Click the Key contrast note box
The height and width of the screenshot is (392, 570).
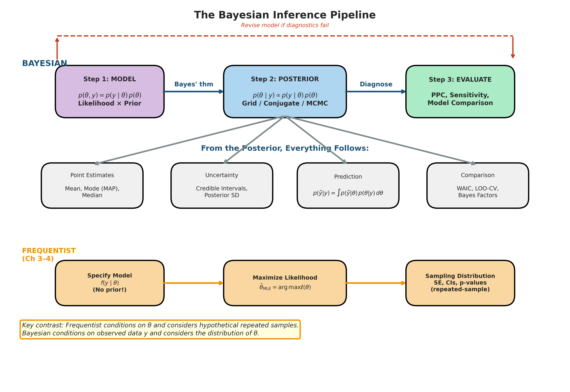click(160, 329)
